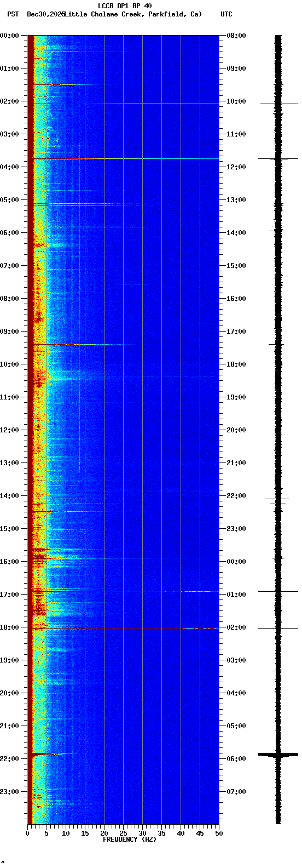Select the 09:00 PST time label
Screen dimensions: 302x868
9,332
